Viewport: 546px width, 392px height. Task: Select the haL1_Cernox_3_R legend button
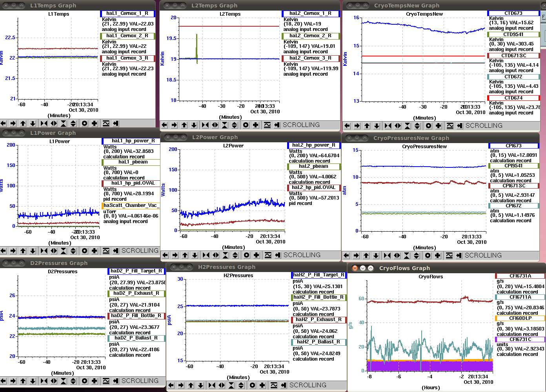[x=127, y=58]
